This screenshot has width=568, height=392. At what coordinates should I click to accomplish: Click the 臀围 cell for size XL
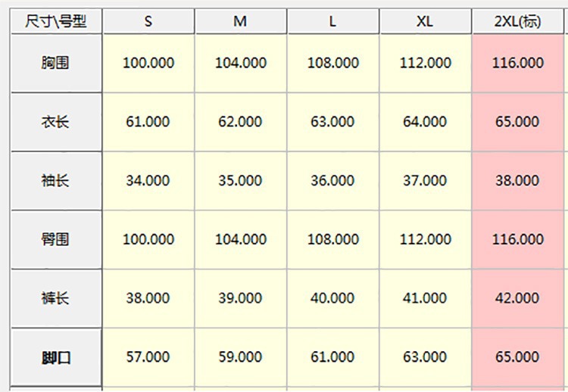(425, 240)
